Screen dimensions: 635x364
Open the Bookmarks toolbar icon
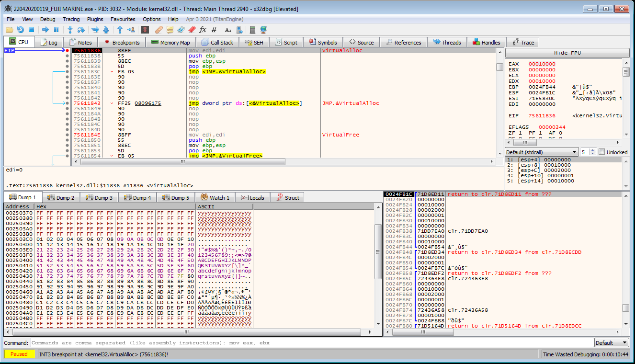point(192,30)
